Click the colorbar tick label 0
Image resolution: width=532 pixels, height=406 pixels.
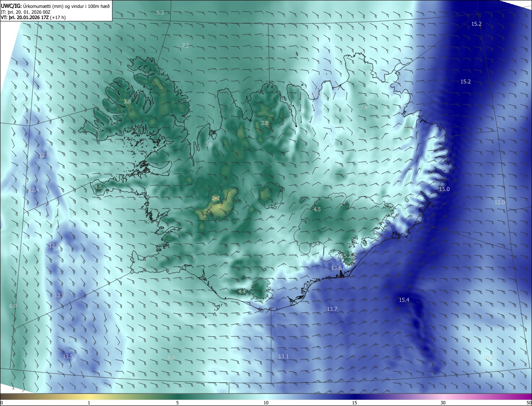pyautogui.click(x=2, y=403)
